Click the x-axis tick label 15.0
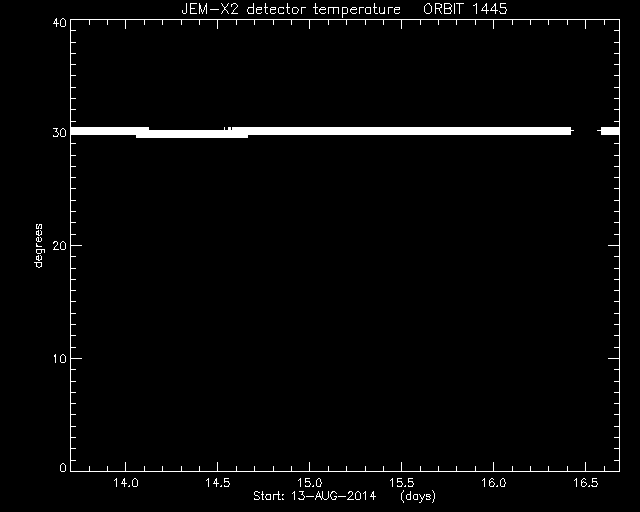Image resolution: width=640 pixels, height=512 pixels. (x=309, y=483)
